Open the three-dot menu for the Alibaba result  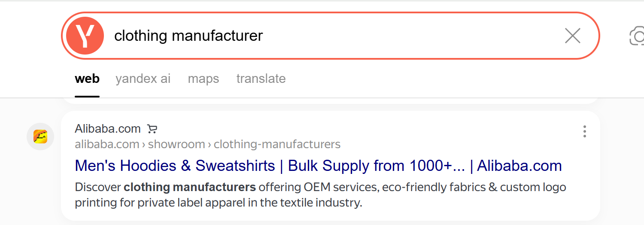click(x=584, y=131)
